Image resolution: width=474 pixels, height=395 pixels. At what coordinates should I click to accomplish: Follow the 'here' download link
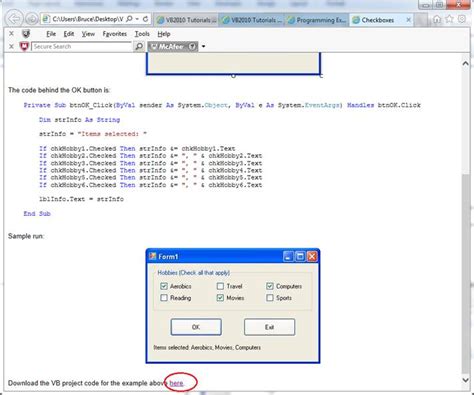[x=176, y=383]
